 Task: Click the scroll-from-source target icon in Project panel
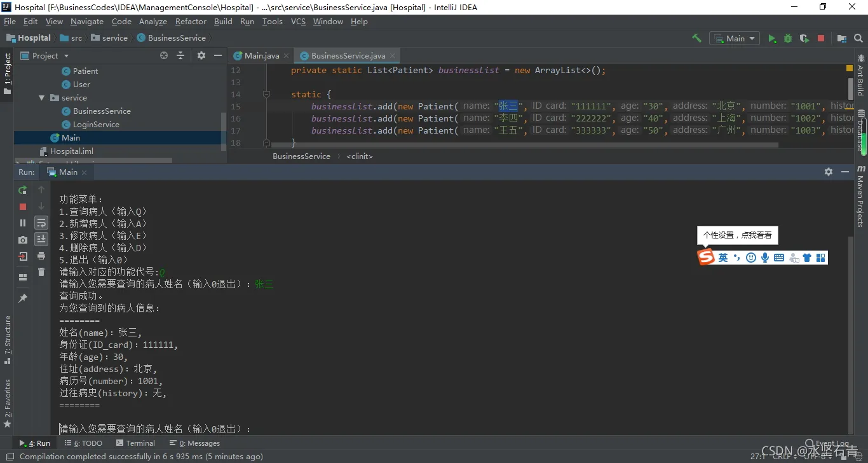click(x=164, y=55)
